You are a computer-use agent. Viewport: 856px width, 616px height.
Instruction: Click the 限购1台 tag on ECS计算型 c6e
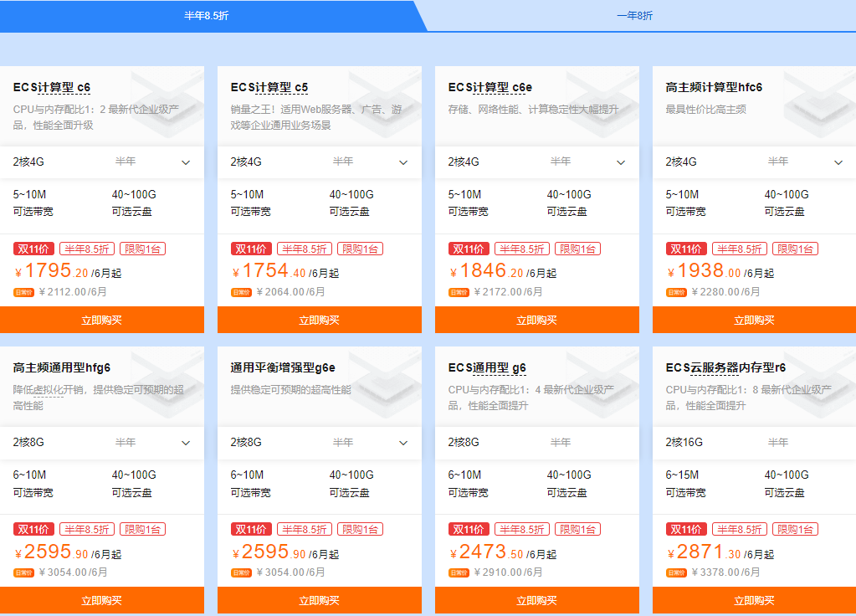577,249
